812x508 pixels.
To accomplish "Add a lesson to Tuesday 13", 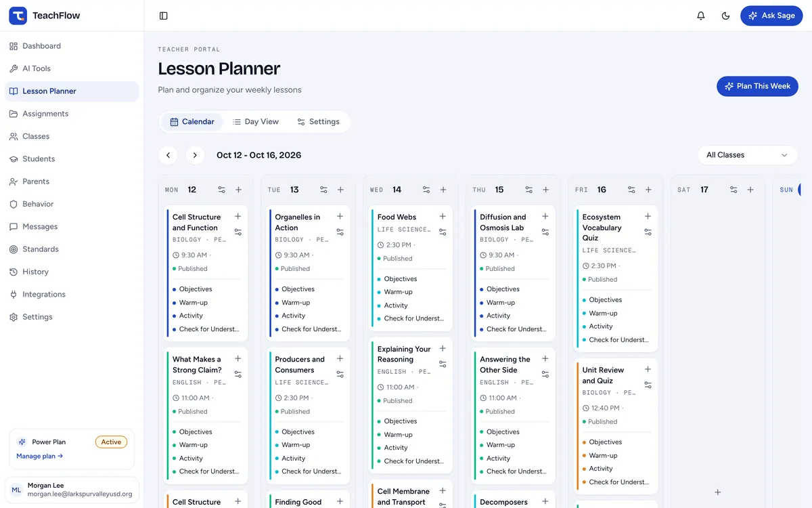I will tap(340, 190).
